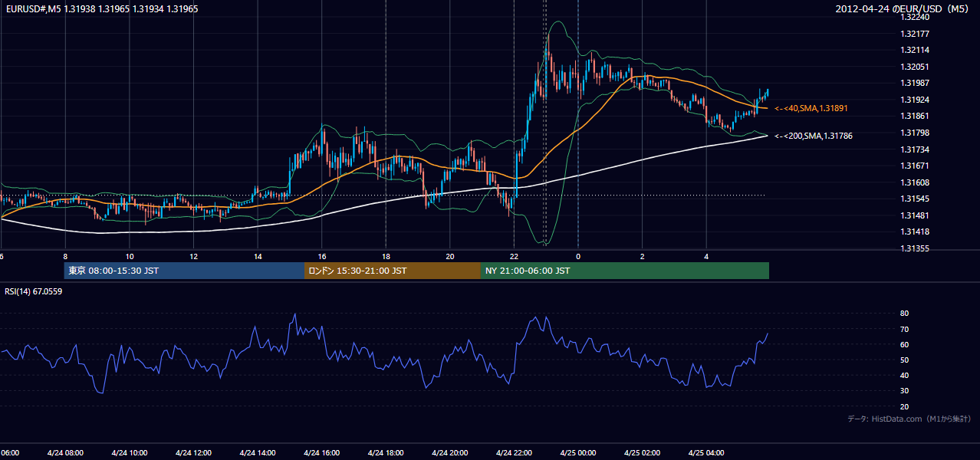Click hour tick 18 under the price chart

pos(386,256)
